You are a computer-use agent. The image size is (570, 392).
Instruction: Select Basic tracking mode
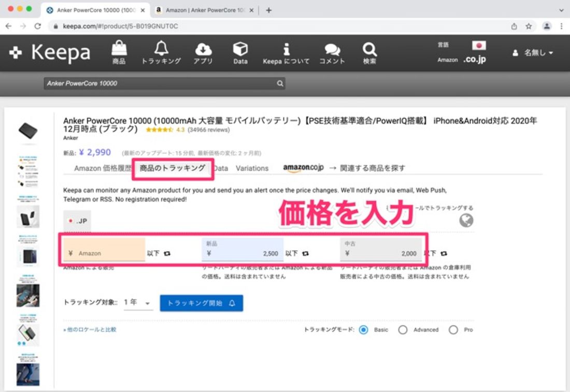363,330
